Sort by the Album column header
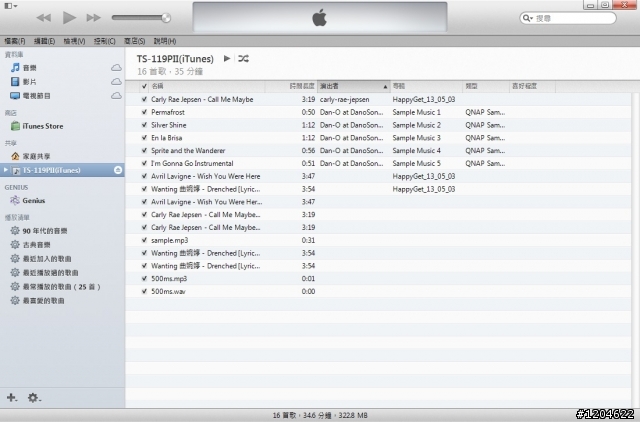Viewport: 640px width, 422px height. click(427, 86)
